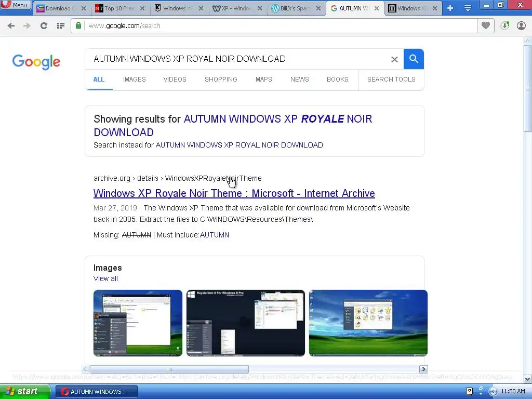Select the NEWS search filter
This screenshot has width=532, height=399.
(x=300, y=79)
